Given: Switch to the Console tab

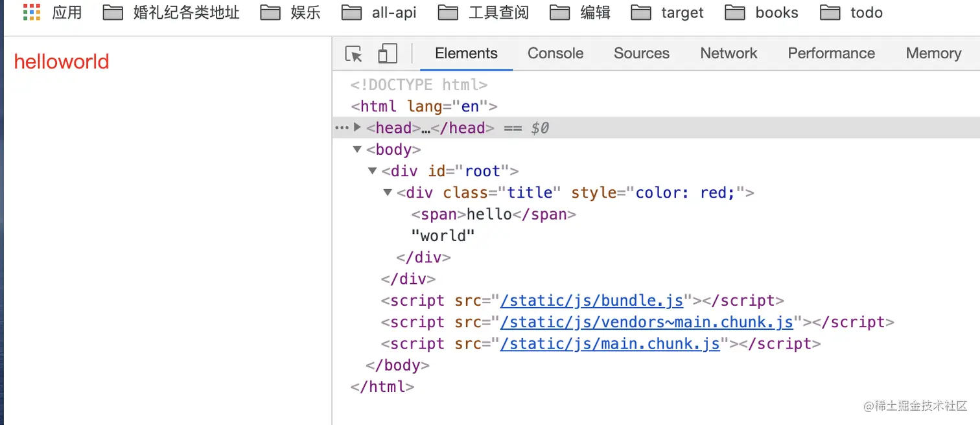Looking at the screenshot, I should click(555, 54).
